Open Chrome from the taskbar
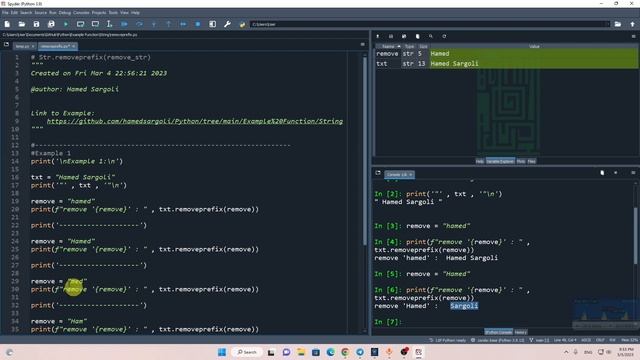Screen dimensions: 640x360 [x=345, y=352]
